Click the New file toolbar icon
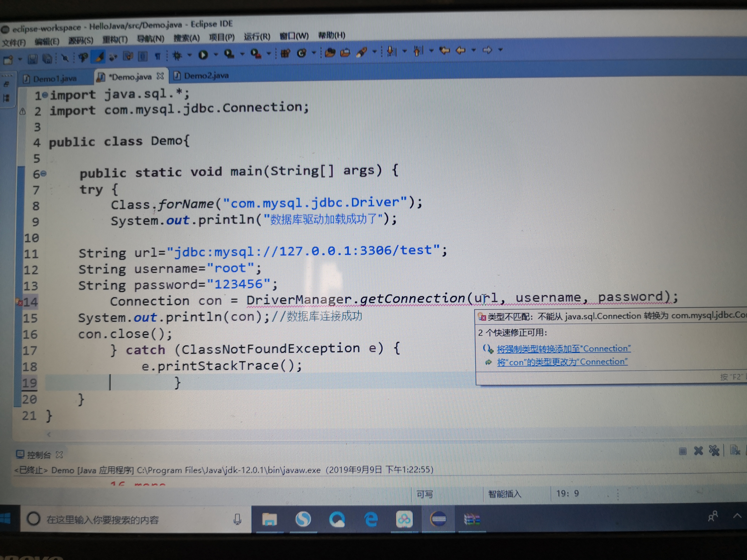 [8, 60]
